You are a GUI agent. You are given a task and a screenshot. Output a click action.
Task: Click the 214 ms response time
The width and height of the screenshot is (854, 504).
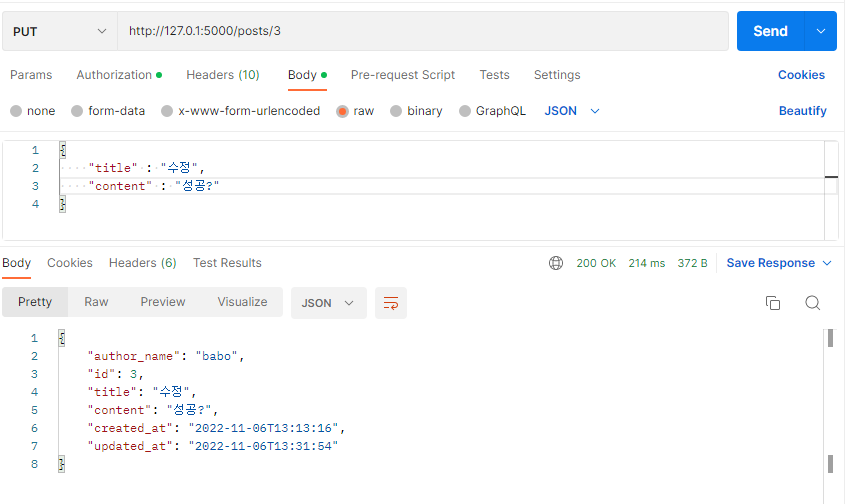pyautogui.click(x=646, y=263)
